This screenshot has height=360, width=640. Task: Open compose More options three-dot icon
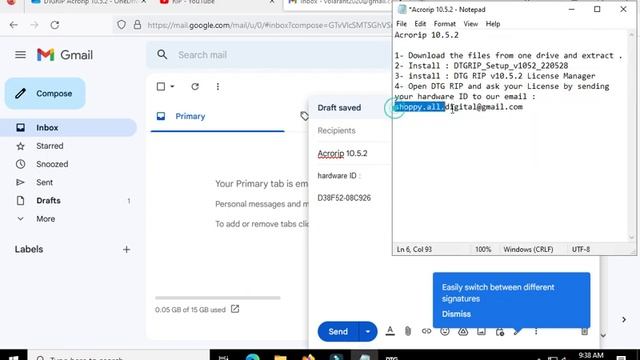[x=536, y=331]
